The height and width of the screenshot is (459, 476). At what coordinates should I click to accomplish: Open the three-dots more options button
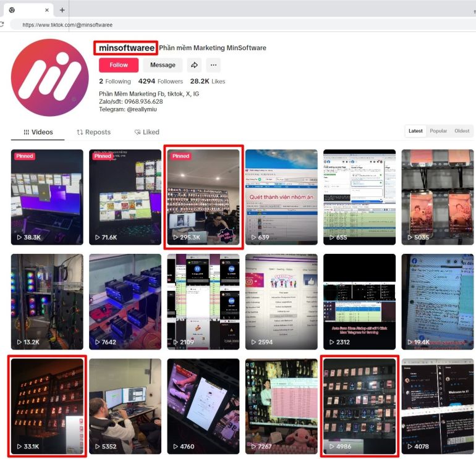tap(213, 65)
